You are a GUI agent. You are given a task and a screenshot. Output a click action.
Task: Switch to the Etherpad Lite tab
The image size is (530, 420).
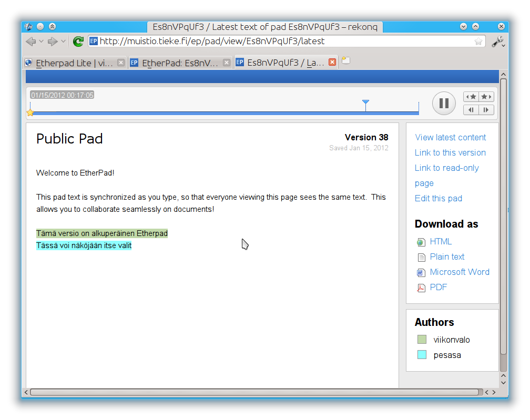[x=75, y=63]
